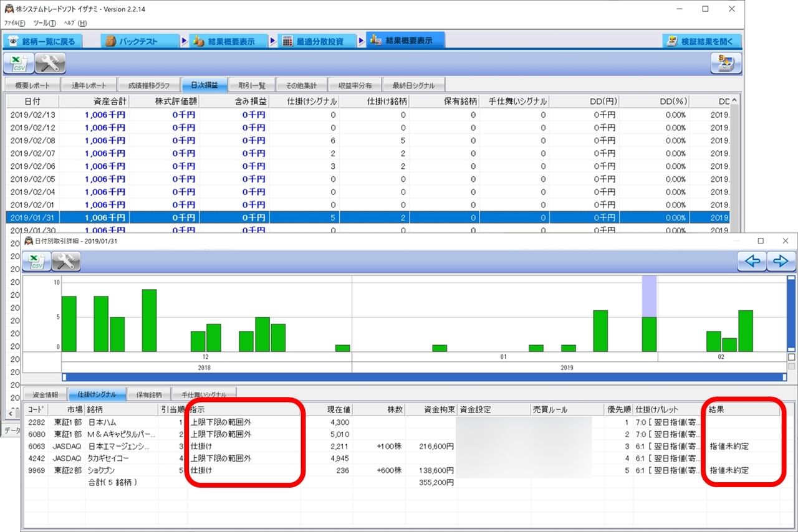Image resolution: width=798 pixels, height=532 pixels.
Task: Click 検証結果を開く button
Action: (702, 41)
